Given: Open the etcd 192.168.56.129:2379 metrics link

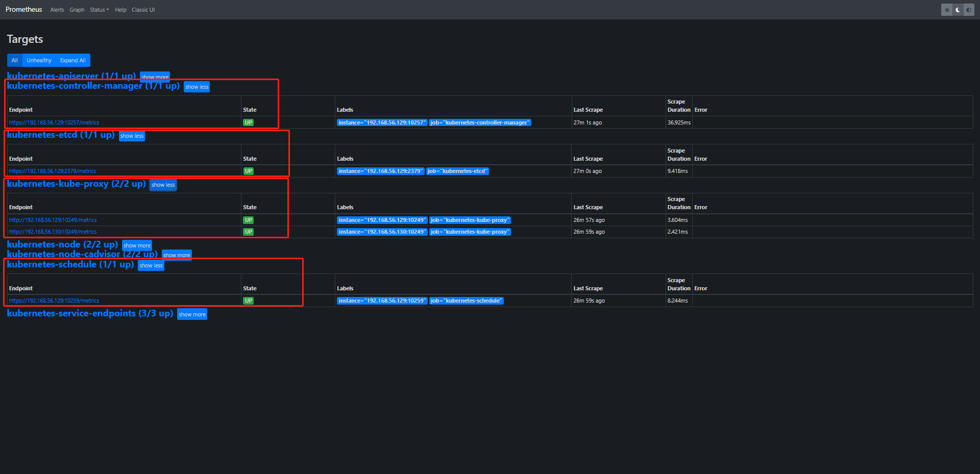Looking at the screenshot, I should pyautogui.click(x=53, y=171).
